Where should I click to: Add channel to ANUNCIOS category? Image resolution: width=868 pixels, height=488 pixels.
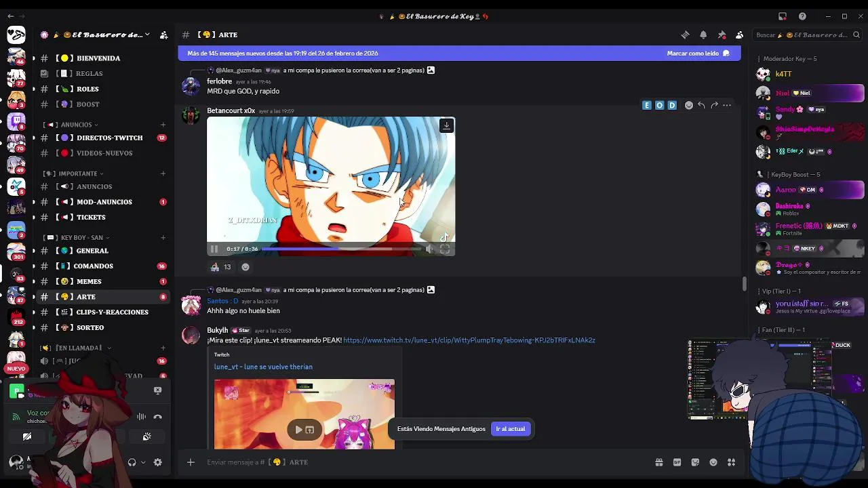pos(163,125)
